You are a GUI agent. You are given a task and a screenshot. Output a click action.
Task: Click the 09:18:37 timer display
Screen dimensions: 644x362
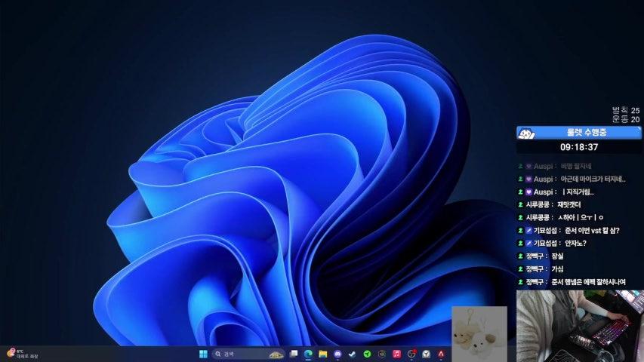579,147
